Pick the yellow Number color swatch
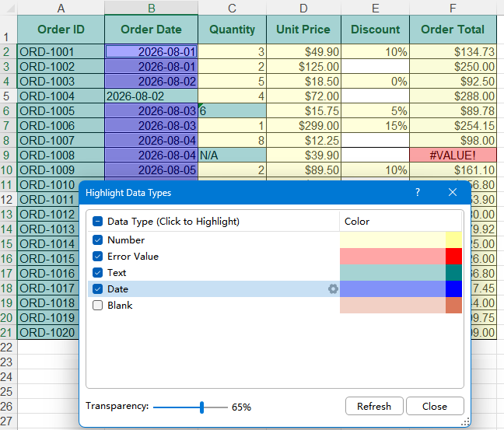 point(453,240)
